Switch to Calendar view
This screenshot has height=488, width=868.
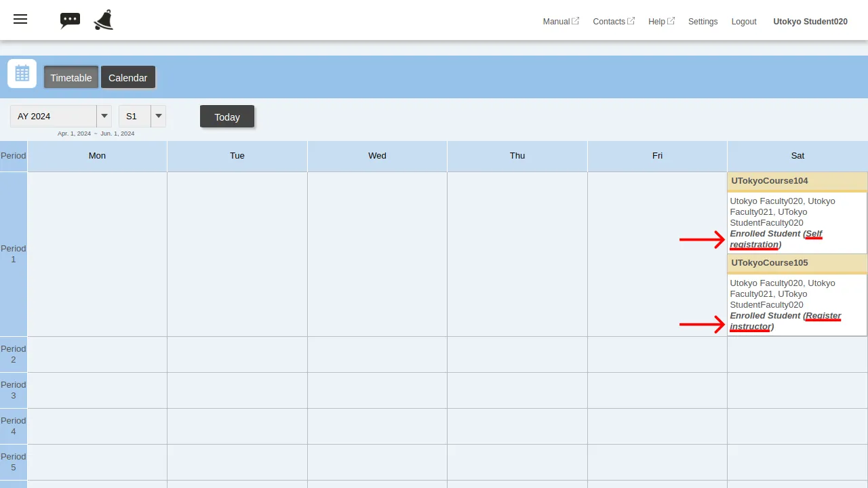(127, 77)
